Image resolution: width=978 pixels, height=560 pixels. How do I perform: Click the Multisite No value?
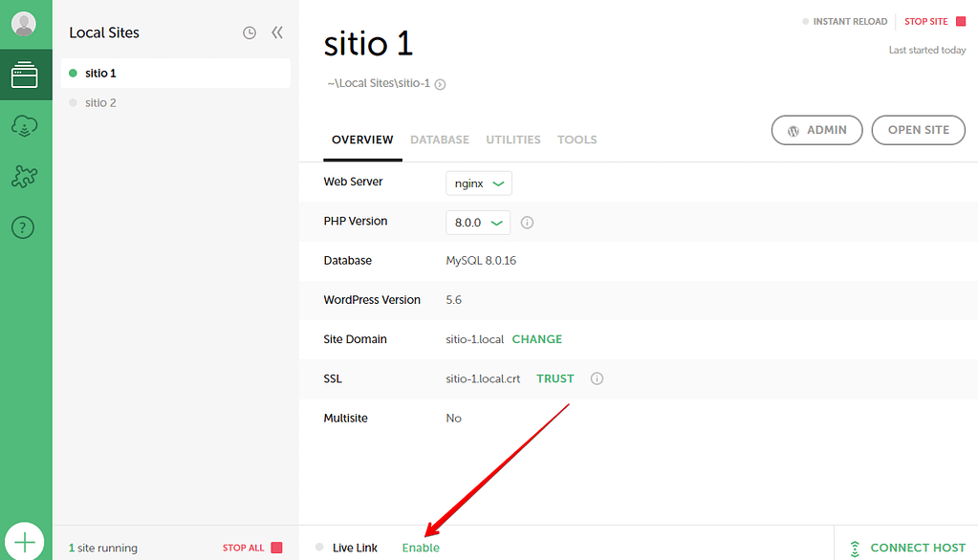tap(453, 418)
